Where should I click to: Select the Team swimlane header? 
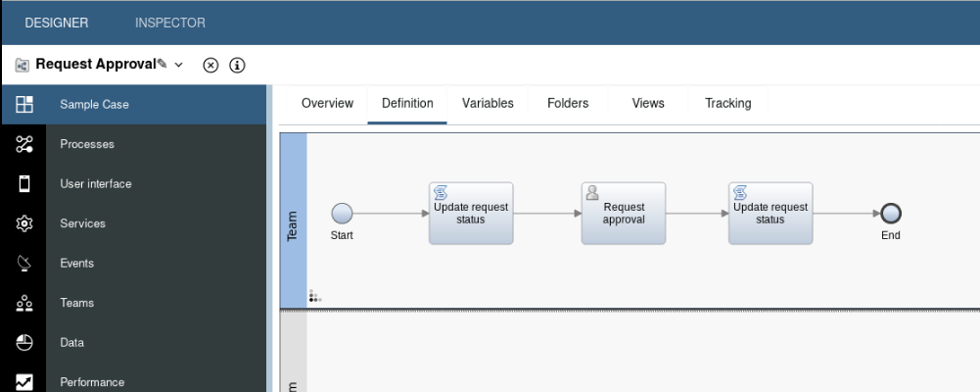(293, 220)
